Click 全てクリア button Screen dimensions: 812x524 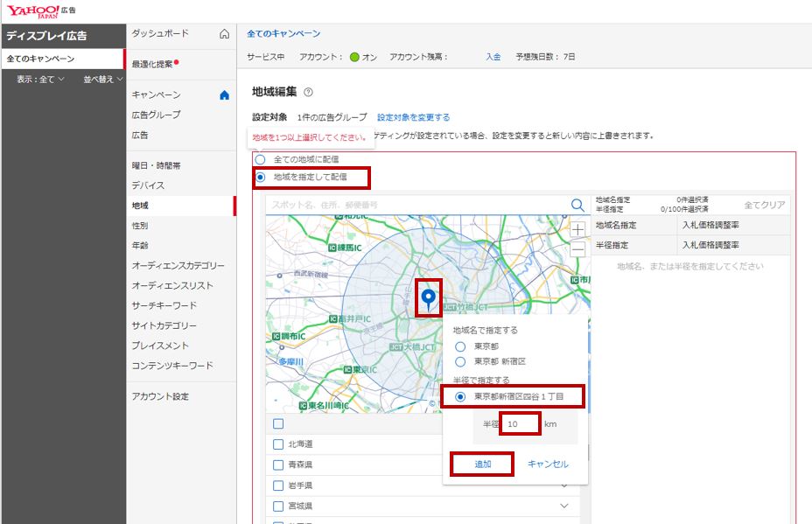tap(765, 205)
